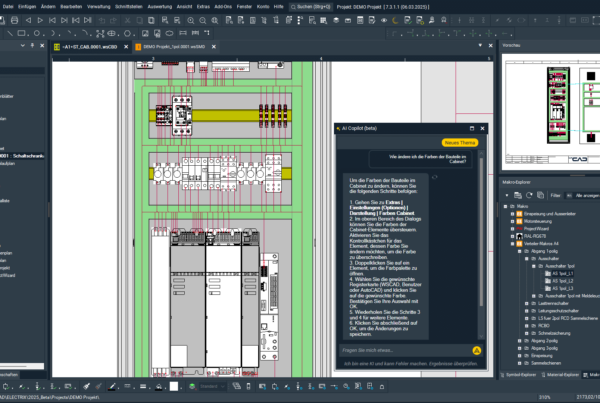Open the Auswertung menu
The width and height of the screenshot is (600, 403).
159,6
